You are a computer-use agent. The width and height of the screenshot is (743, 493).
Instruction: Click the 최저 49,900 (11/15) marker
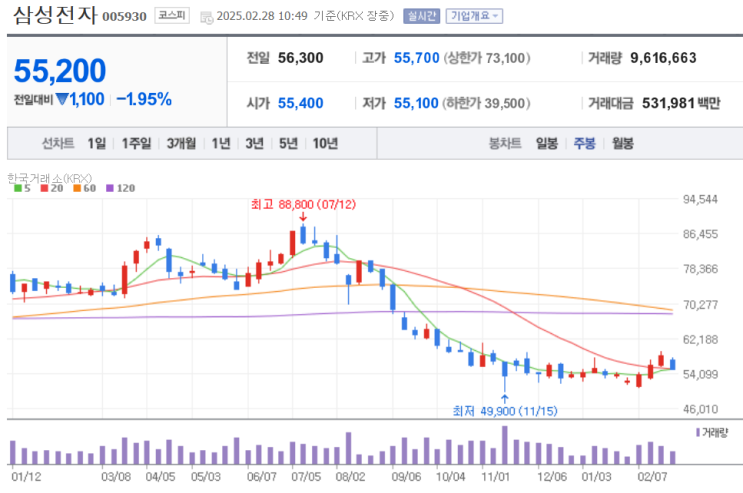pyautogui.click(x=505, y=411)
